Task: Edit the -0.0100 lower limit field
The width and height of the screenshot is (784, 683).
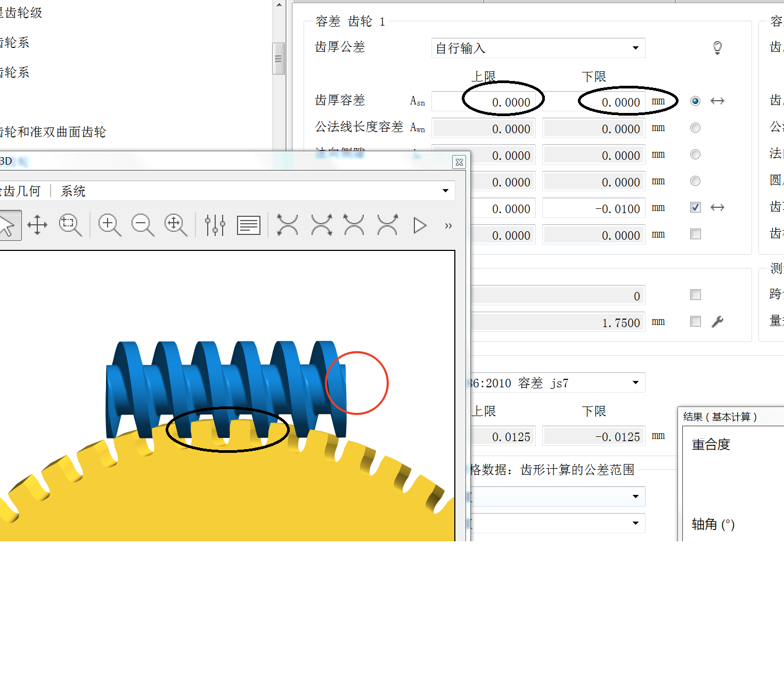Action: point(594,208)
